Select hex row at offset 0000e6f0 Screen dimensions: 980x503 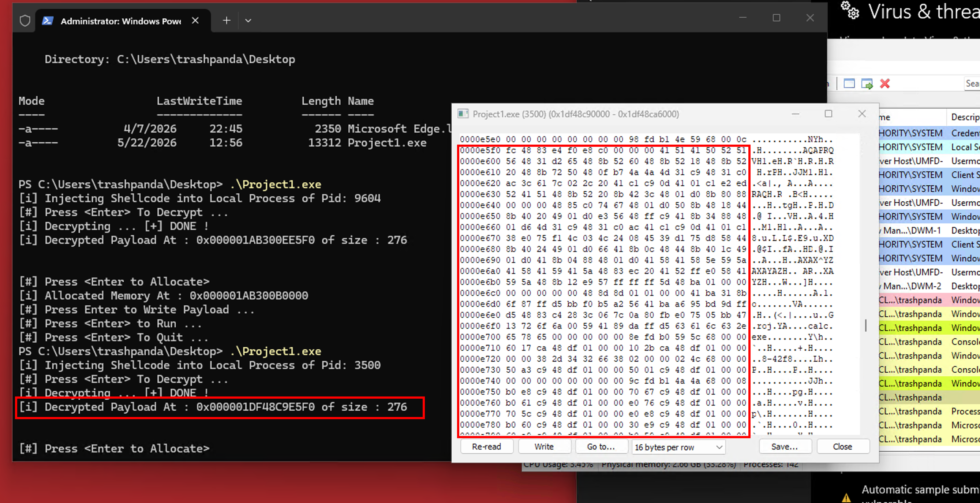(646, 326)
